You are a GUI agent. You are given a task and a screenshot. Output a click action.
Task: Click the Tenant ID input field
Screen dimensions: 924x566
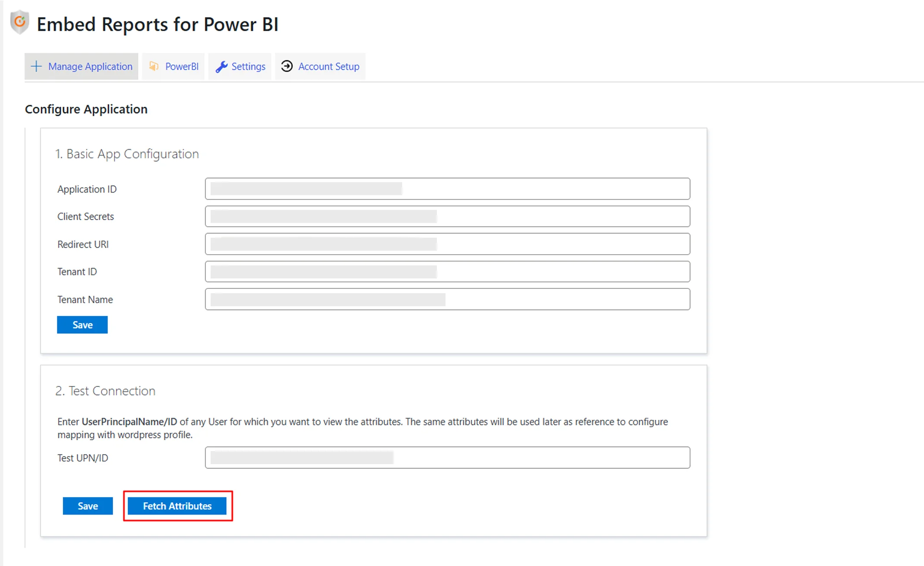point(448,272)
